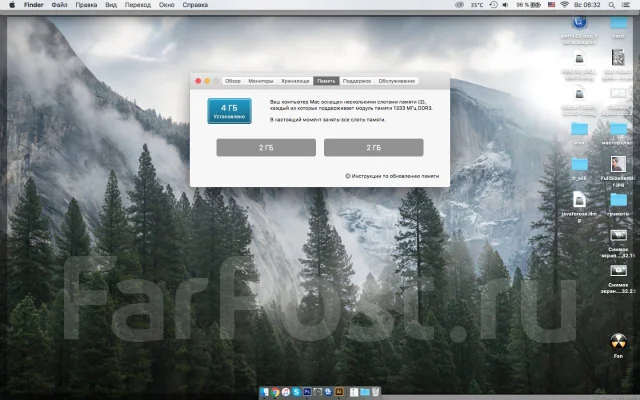Open the Finder menu in menu bar
Image resolution: width=640 pixels, height=400 pixels.
(33, 5)
